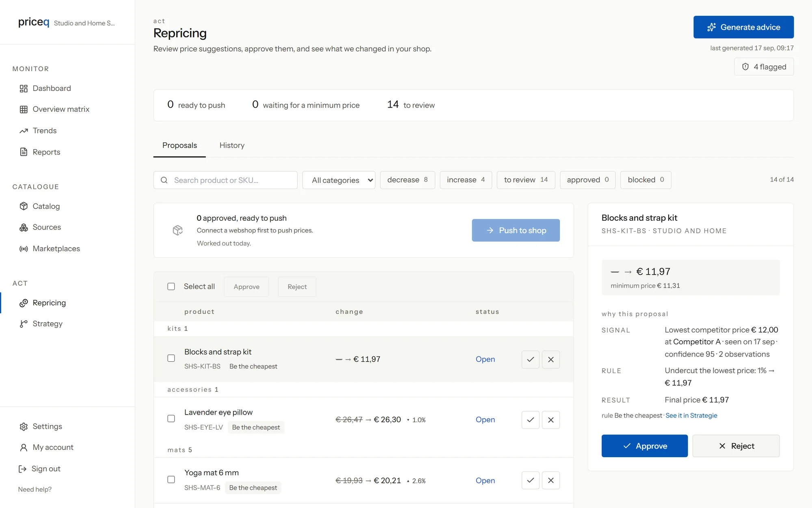Check the Blocks and strap kit checkbox

[171, 358]
